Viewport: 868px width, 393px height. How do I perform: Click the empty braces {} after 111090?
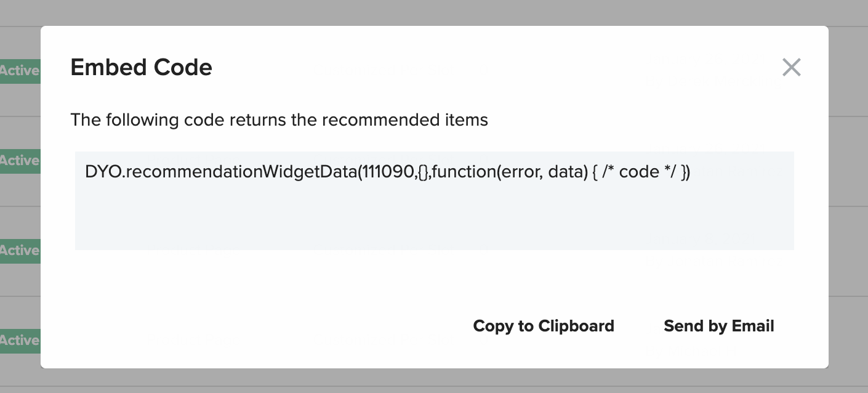422,172
